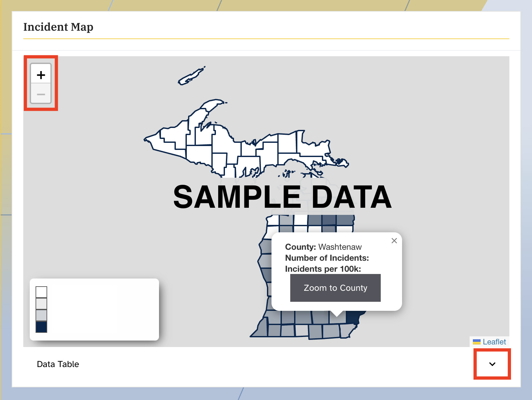
Task: Open the Leaflet attribution link
Action: pos(494,342)
